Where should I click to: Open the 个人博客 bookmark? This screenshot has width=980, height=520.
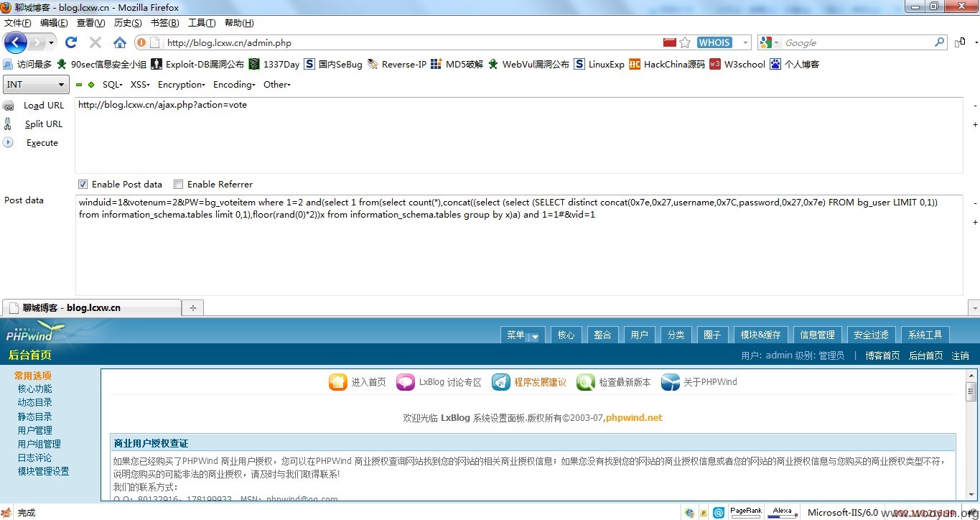point(795,64)
